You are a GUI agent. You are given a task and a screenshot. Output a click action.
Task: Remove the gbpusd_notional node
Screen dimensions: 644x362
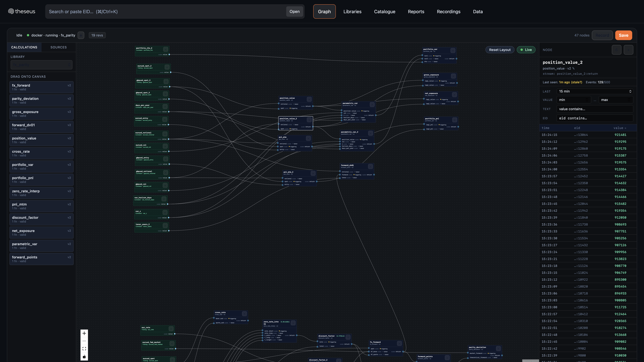point(165,173)
